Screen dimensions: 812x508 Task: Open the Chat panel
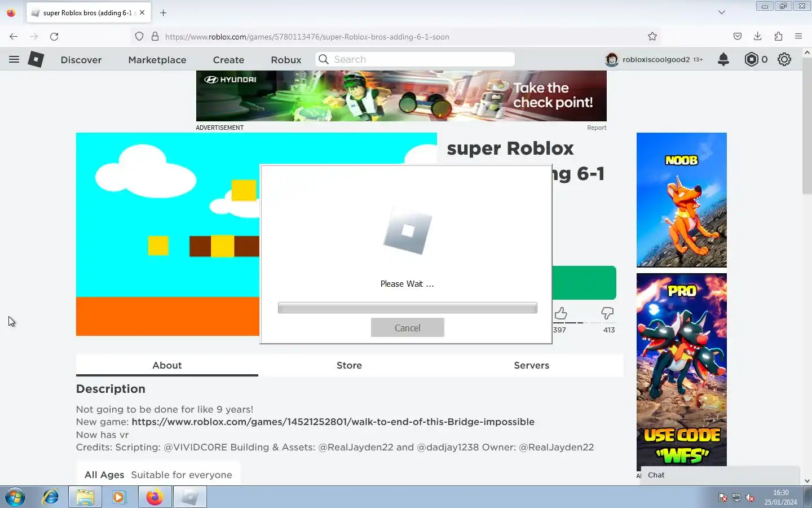(x=720, y=475)
